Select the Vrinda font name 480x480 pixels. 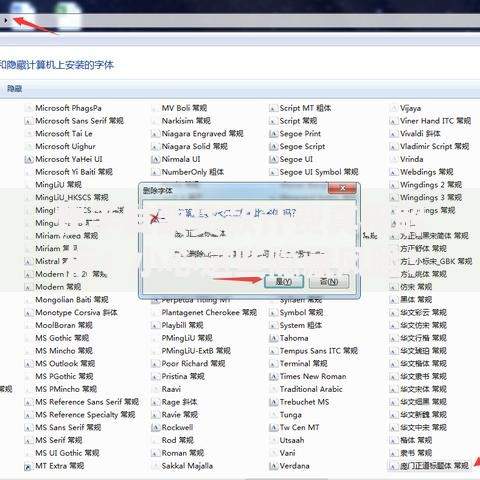[x=412, y=159]
